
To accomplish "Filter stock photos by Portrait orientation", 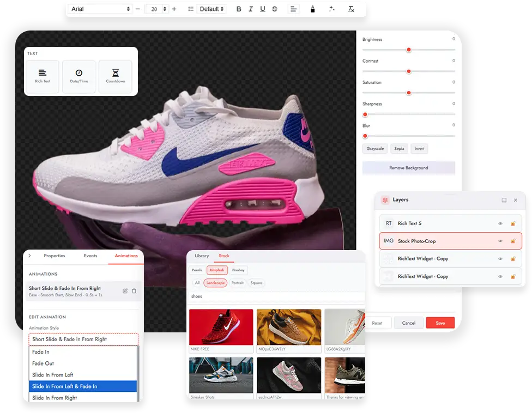I will [x=238, y=283].
